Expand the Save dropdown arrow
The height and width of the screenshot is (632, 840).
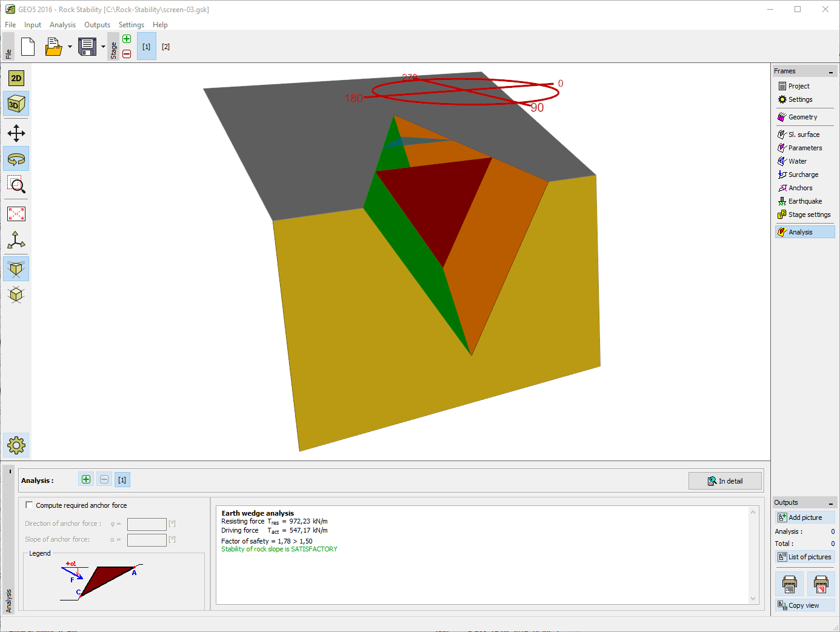click(103, 47)
